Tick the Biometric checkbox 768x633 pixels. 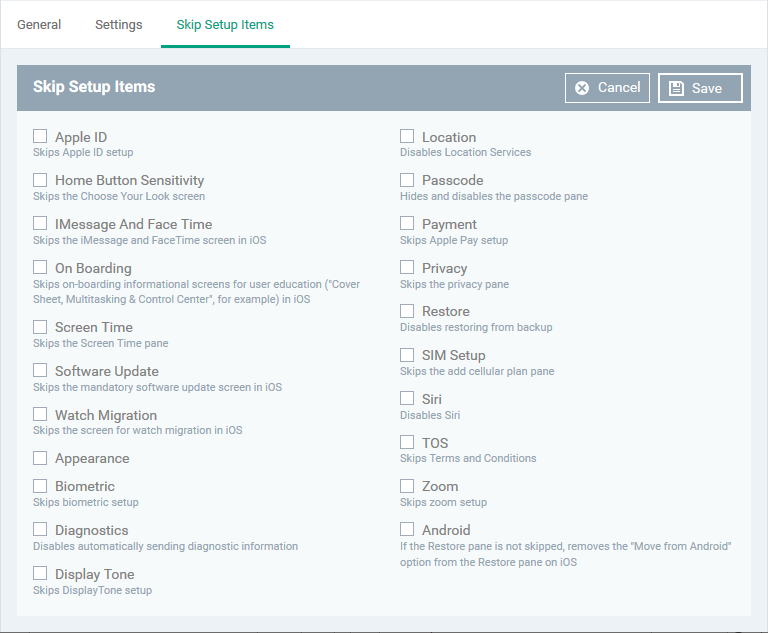click(x=40, y=486)
